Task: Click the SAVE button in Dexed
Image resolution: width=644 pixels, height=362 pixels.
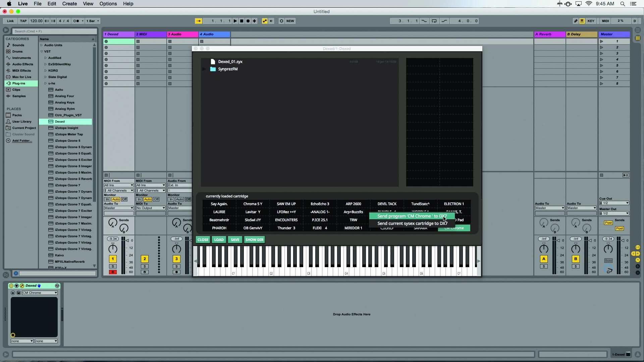Action: [x=235, y=240]
